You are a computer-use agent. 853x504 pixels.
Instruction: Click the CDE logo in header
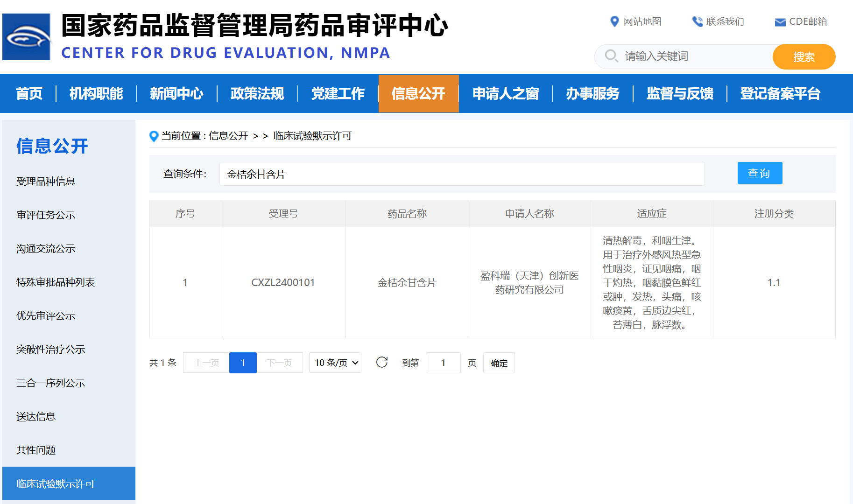pyautogui.click(x=27, y=37)
